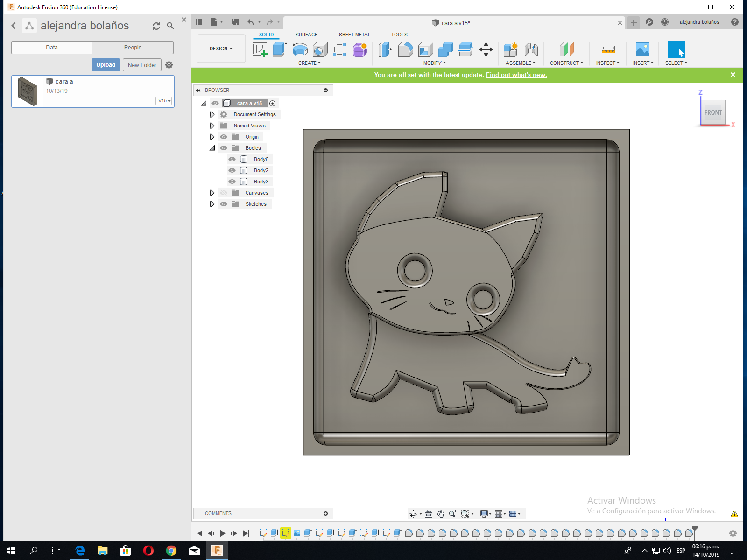Search in the data panel
This screenshot has width=747, height=560.
pos(170,26)
